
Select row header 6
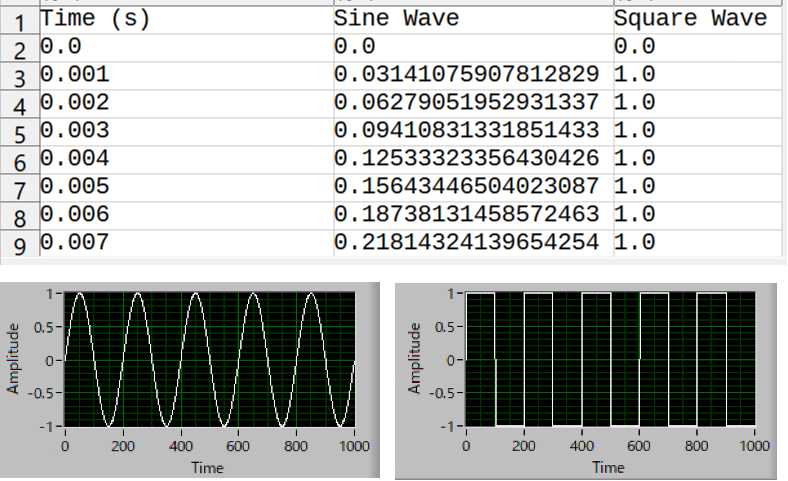[20, 161]
